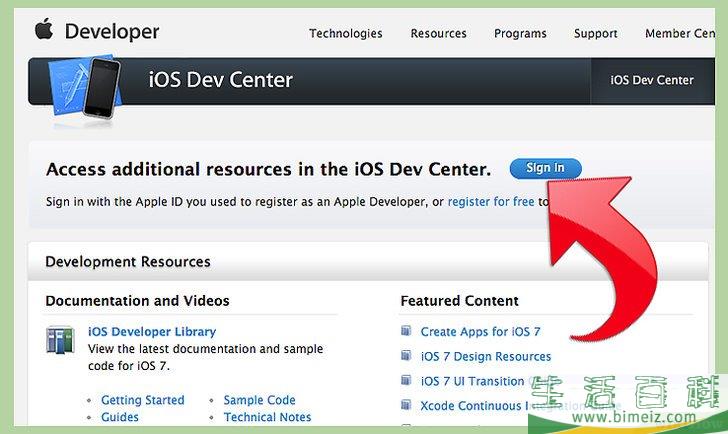Click the iOS Developer Library books icon
Viewport: 728px width, 434px height.
coord(60,340)
